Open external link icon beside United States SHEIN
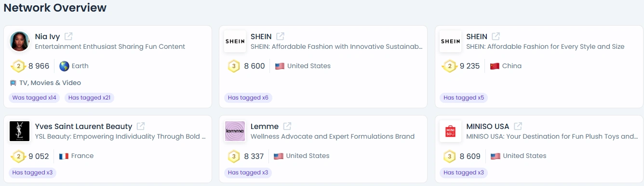The width and height of the screenshot is (644, 186). tap(280, 36)
